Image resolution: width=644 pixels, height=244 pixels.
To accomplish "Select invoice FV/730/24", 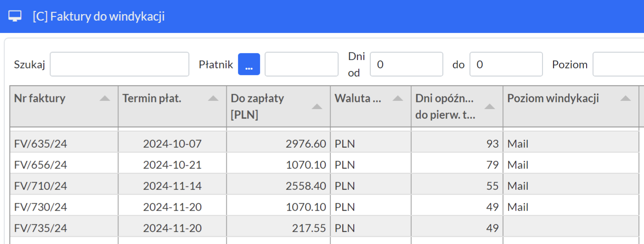I will coord(40,207).
